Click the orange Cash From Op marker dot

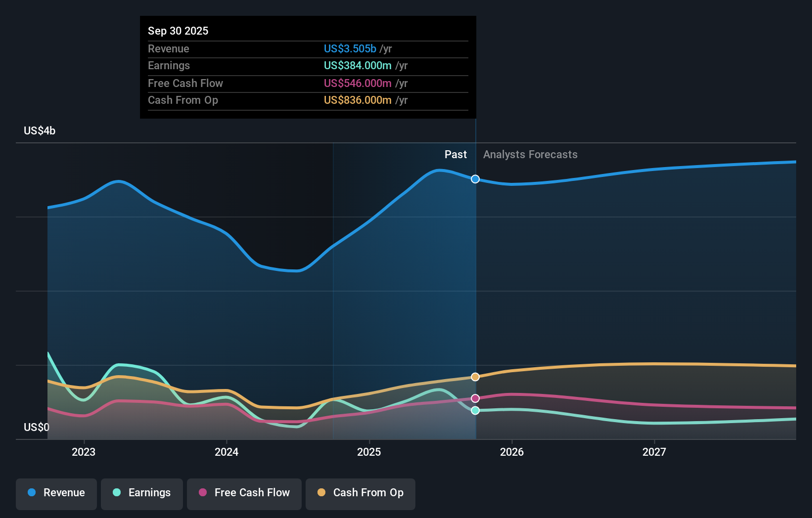pyautogui.click(x=475, y=377)
